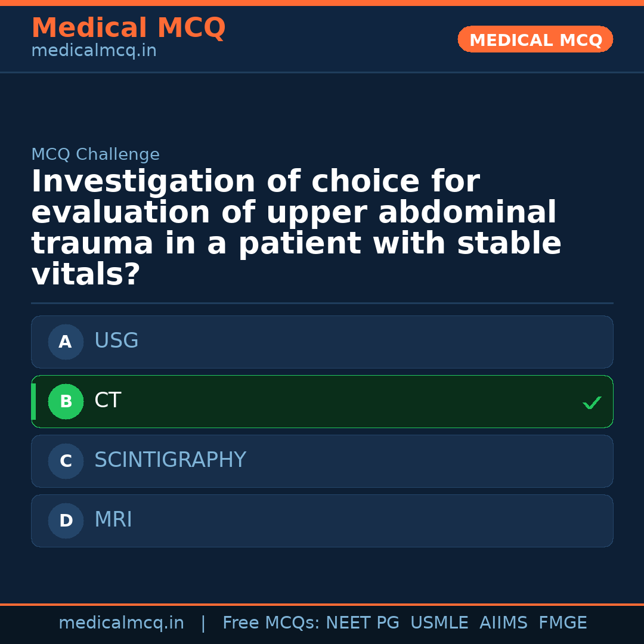Click USMLE in the footer

(x=439, y=623)
